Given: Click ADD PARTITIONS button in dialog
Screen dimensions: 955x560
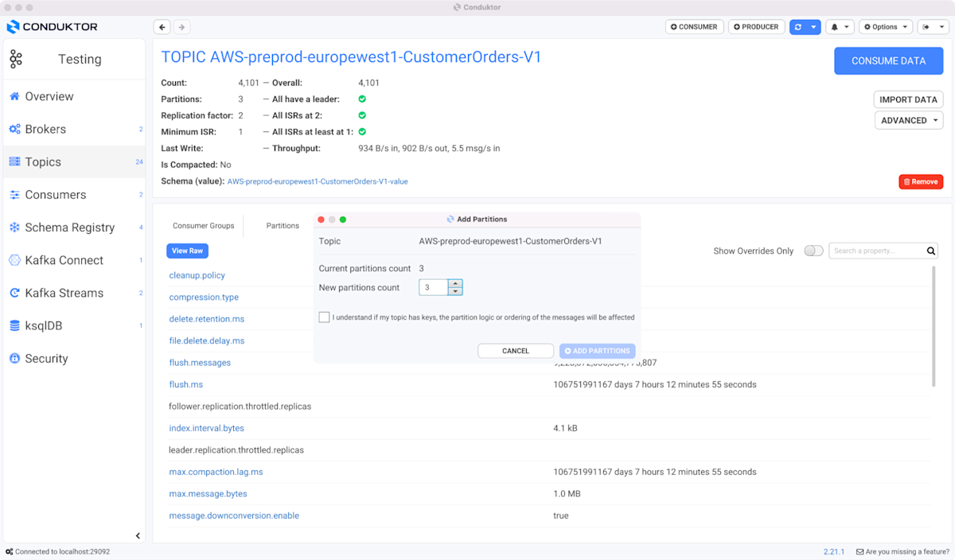Looking at the screenshot, I should (597, 351).
